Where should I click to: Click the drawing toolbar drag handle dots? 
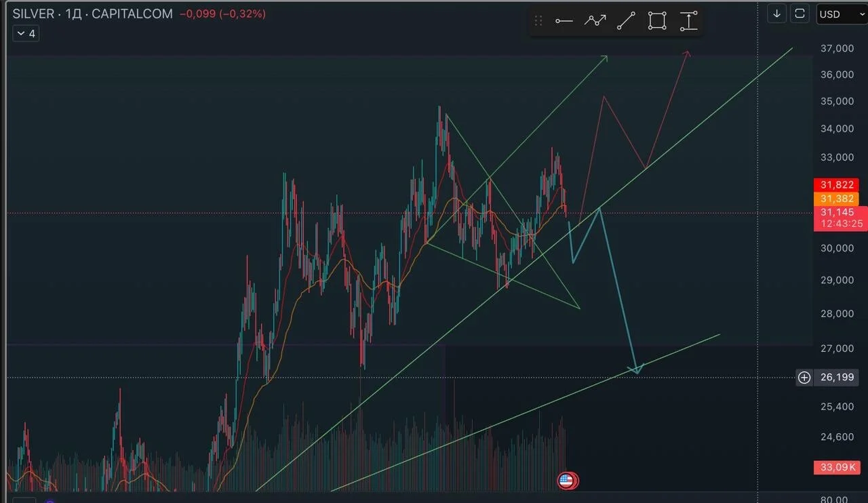click(538, 21)
